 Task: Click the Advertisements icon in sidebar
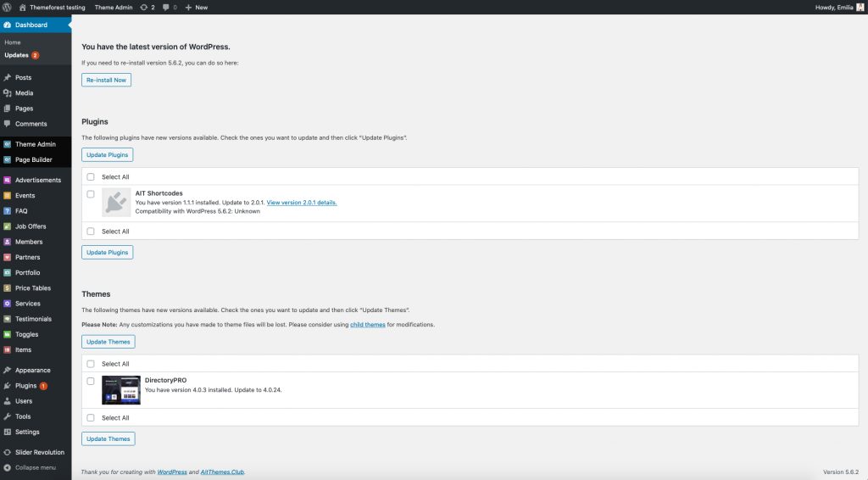(x=7, y=180)
